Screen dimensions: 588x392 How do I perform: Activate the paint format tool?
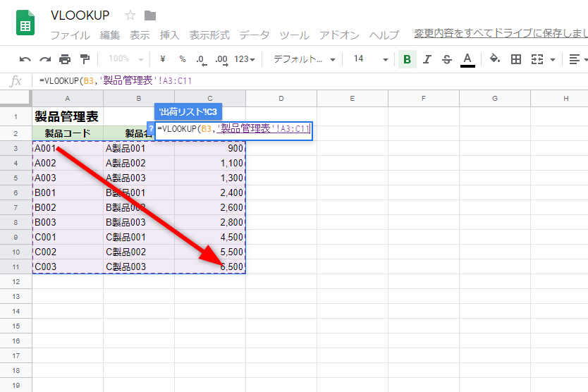tap(85, 59)
